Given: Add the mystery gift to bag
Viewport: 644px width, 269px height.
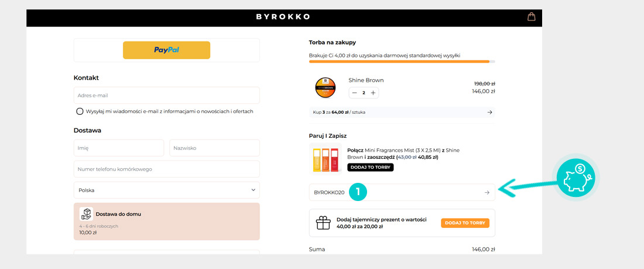Looking at the screenshot, I should [x=465, y=223].
